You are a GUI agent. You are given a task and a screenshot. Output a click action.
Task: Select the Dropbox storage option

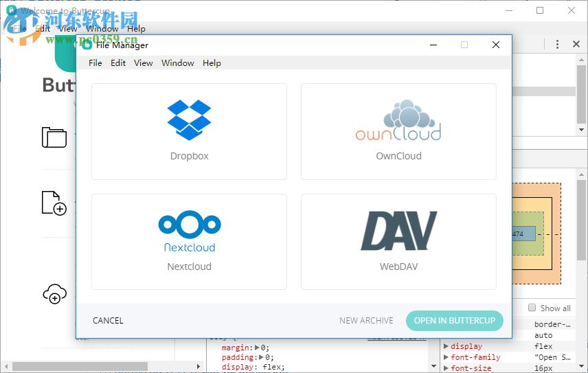[189, 132]
